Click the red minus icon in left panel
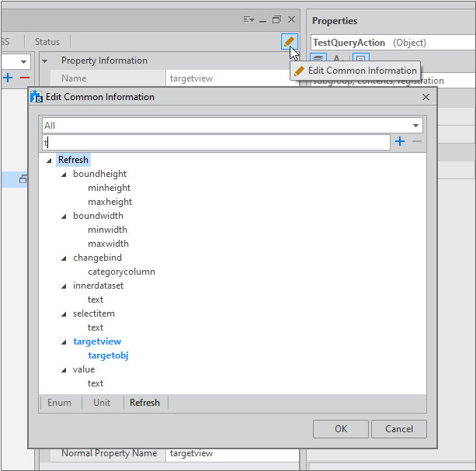Screen dimensions: 476x471 (24, 78)
